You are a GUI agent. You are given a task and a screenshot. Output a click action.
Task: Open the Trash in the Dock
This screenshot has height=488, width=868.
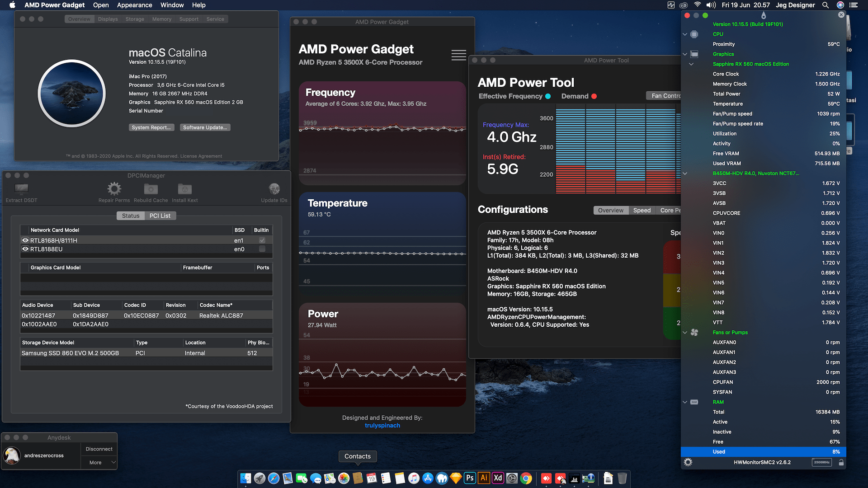[x=622, y=478]
